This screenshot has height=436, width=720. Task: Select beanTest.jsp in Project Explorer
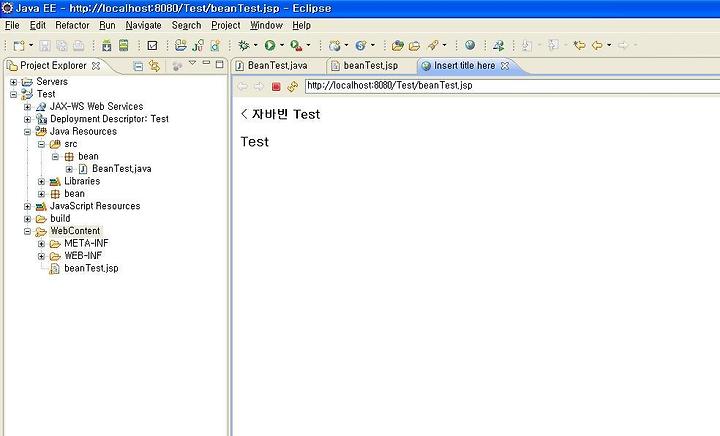tap(91, 268)
